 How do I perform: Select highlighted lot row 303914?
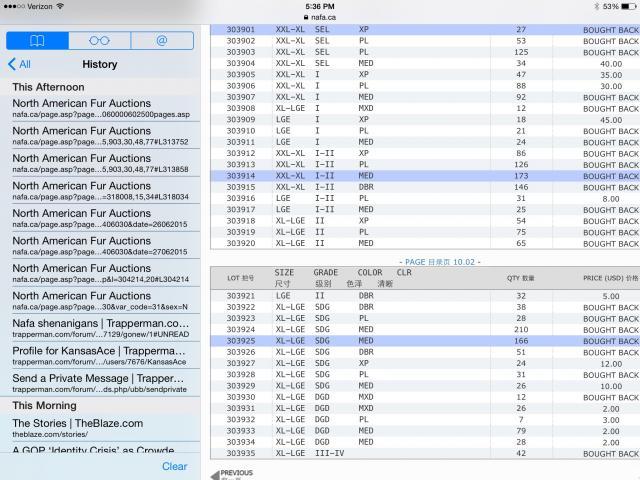[425, 176]
